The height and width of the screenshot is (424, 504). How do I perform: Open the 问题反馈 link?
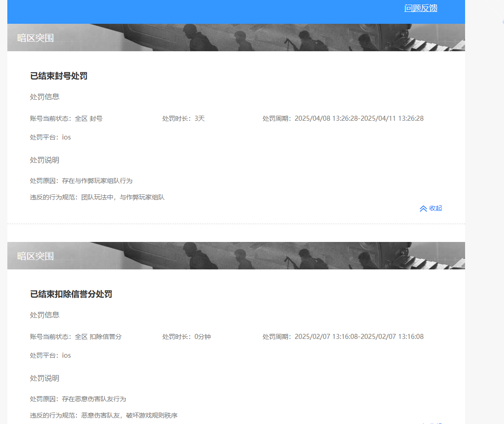[x=421, y=8]
